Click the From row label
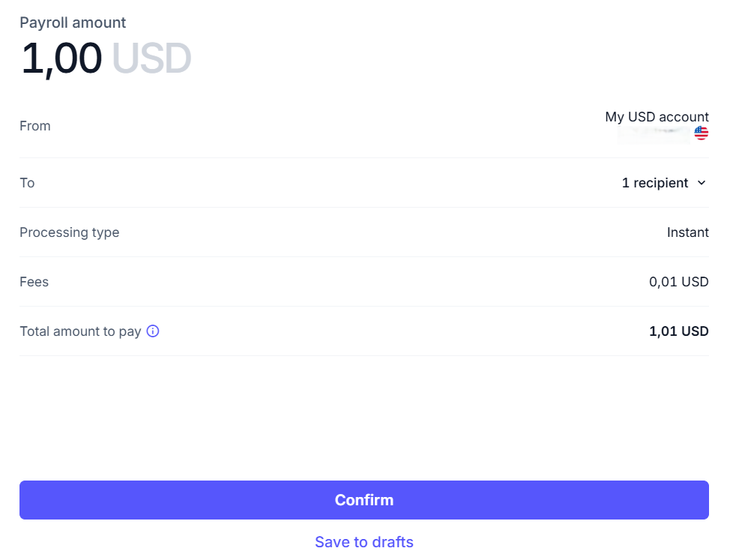751x560 pixels. click(35, 126)
